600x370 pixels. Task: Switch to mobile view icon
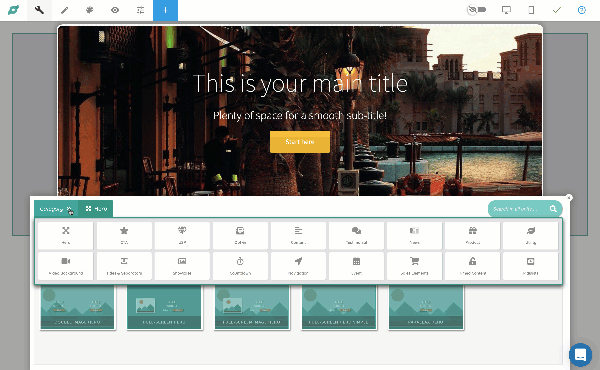click(x=531, y=10)
